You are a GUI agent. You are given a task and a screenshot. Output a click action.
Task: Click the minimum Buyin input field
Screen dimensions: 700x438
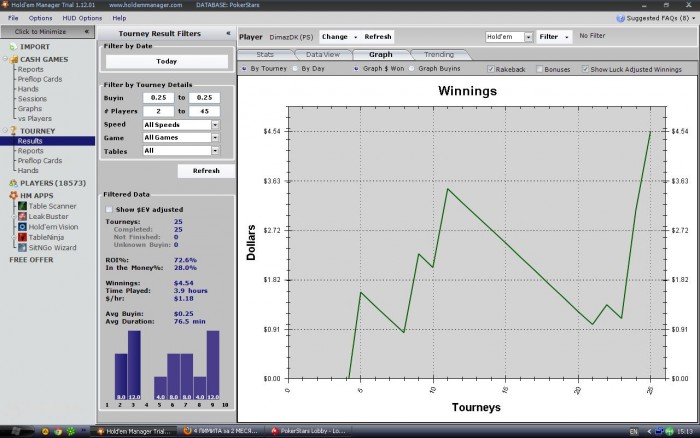click(x=158, y=98)
